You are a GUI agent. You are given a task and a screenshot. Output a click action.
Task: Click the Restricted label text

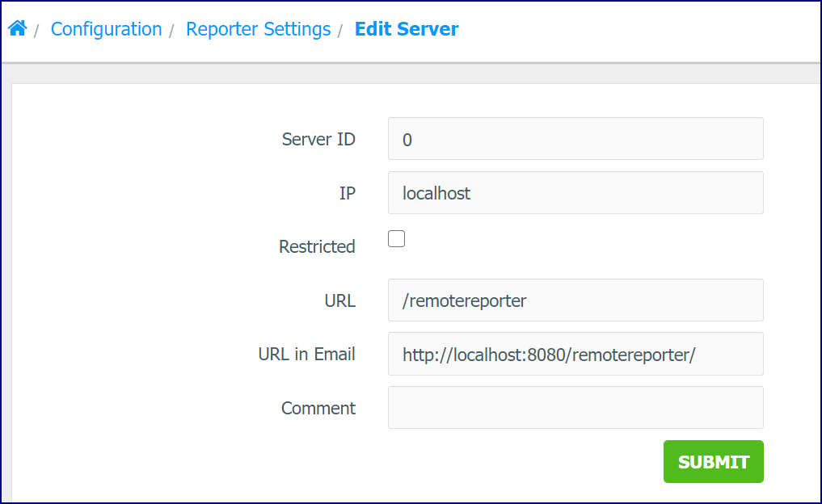click(317, 246)
